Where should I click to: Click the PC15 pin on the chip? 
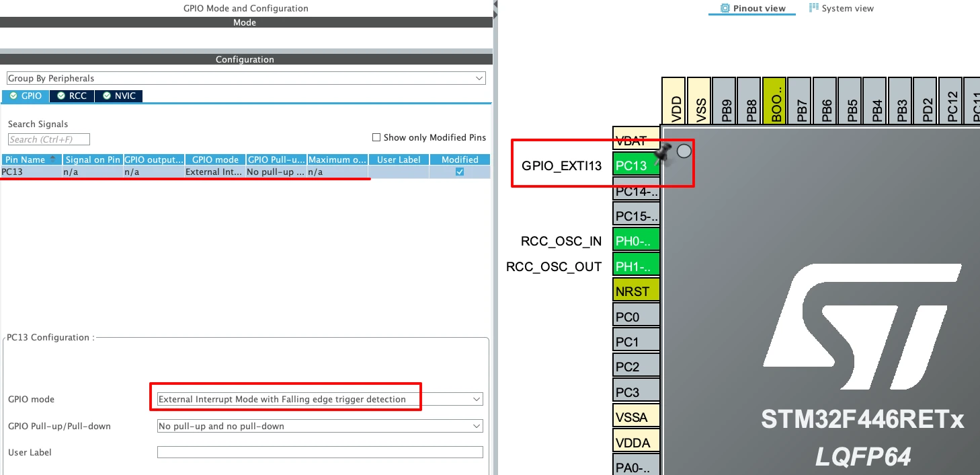point(636,215)
